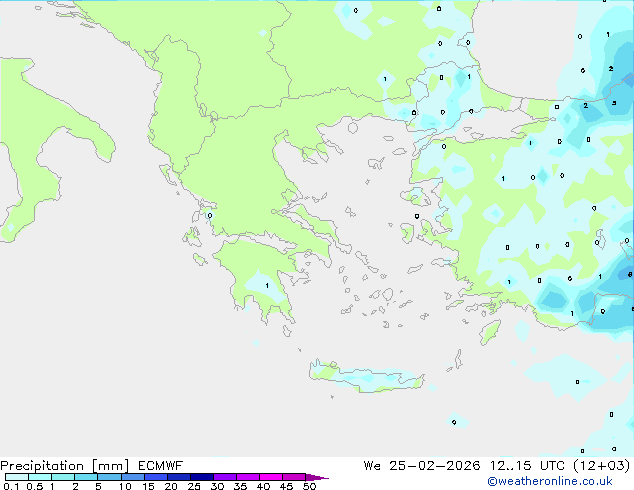The height and width of the screenshot is (490, 634).
Task: Click the legend swatch between 45 and 50
Action: tap(294, 477)
